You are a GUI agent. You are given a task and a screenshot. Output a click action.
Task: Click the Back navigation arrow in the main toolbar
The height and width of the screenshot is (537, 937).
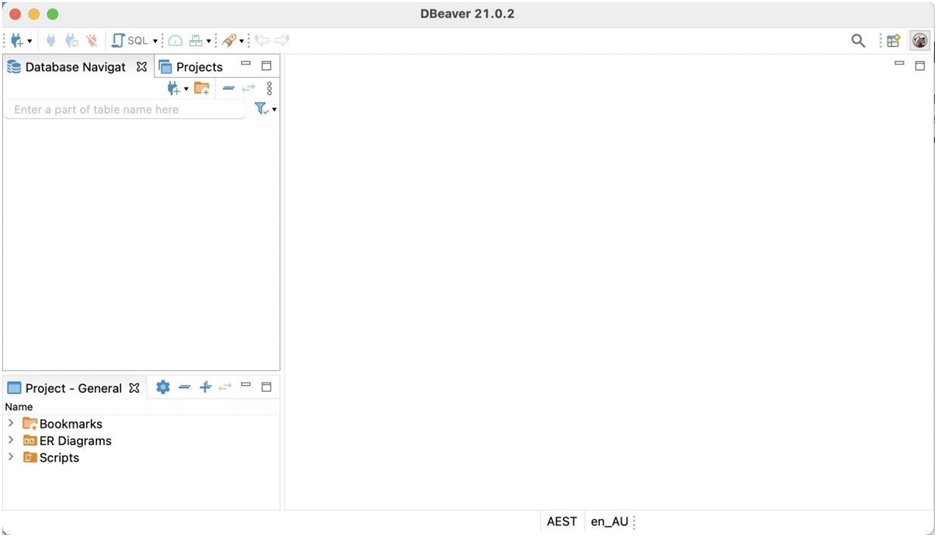tap(262, 41)
